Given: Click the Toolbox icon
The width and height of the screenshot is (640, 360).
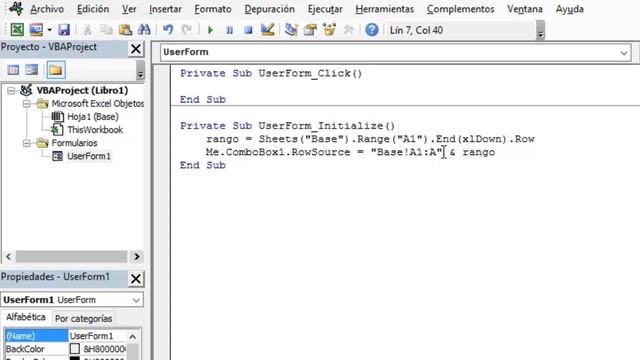Looking at the screenshot, I should pyautogui.click(x=348, y=30).
